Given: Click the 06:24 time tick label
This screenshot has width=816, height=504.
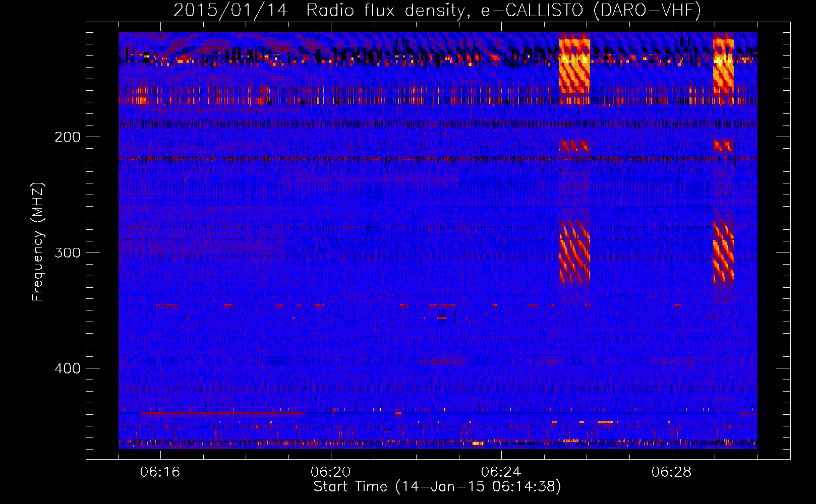Looking at the screenshot, I should click(x=501, y=472).
